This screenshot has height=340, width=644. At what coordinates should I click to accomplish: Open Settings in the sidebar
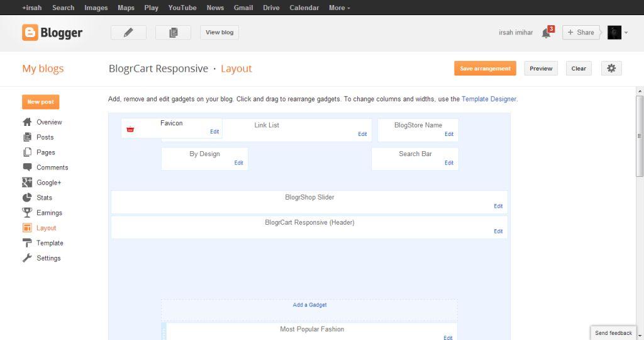pyautogui.click(x=48, y=258)
